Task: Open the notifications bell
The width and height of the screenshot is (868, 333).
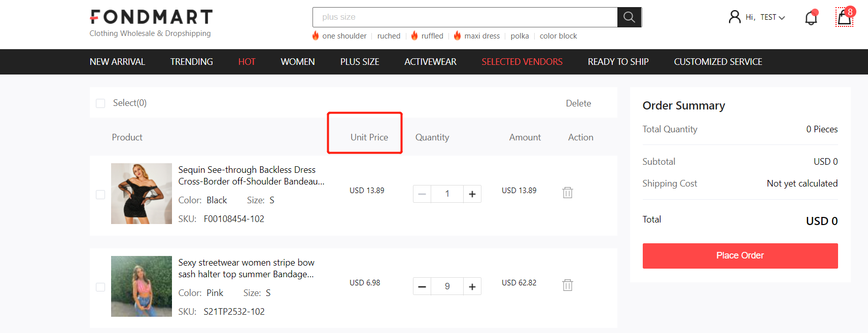Action: click(811, 18)
